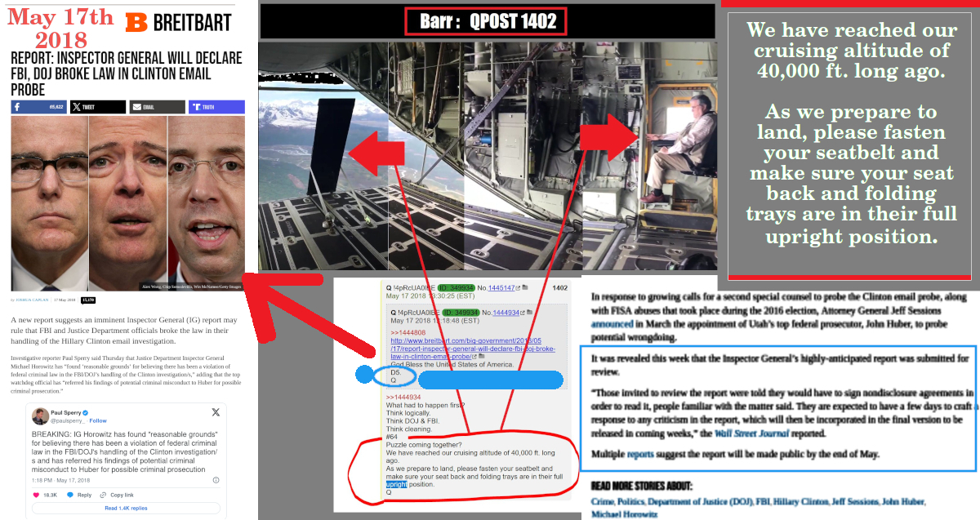Click the God Bless the United States line
The image size is (980, 520).
tap(452, 364)
